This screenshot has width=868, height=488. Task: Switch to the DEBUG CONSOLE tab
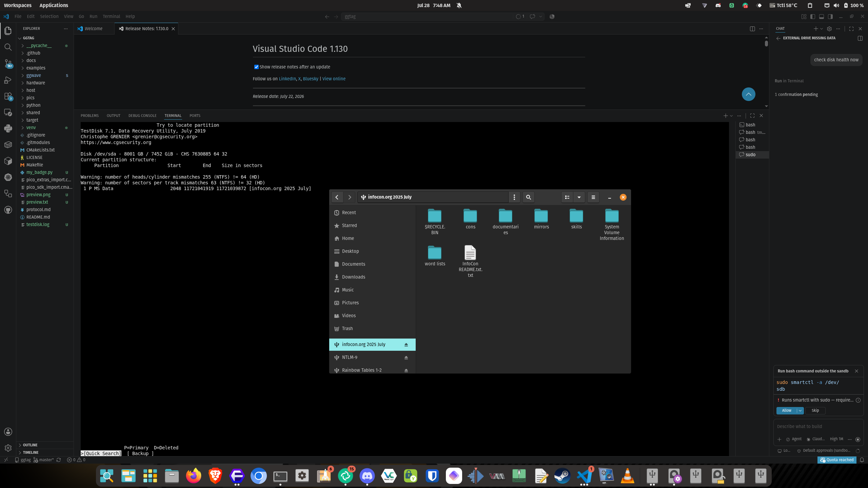coord(142,116)
